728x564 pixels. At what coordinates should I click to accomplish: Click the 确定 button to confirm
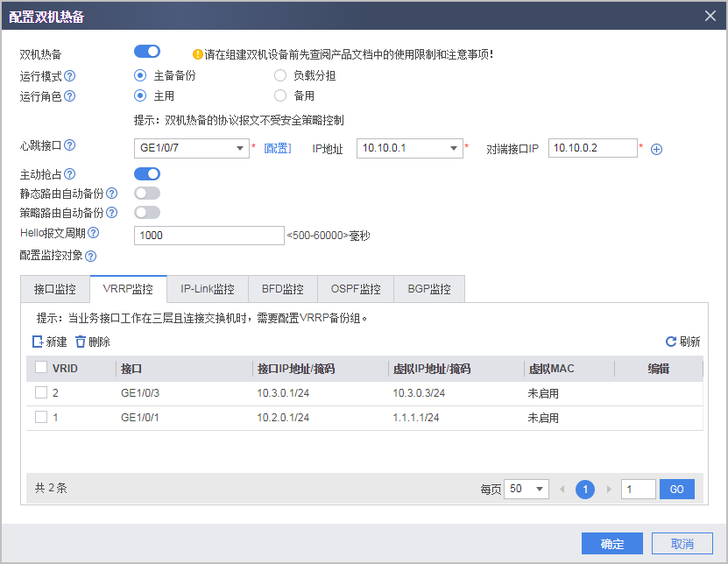tap(611, 544)
